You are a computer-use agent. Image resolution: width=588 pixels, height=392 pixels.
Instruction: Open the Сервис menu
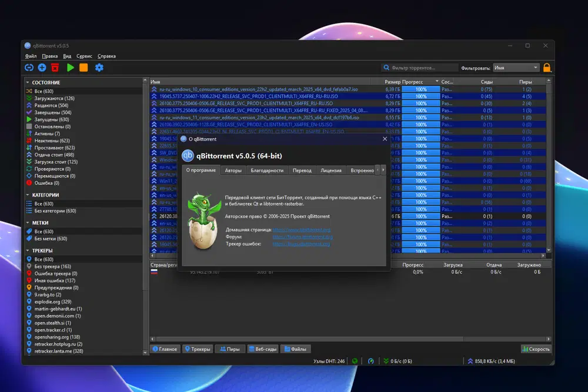pos(84,56)
